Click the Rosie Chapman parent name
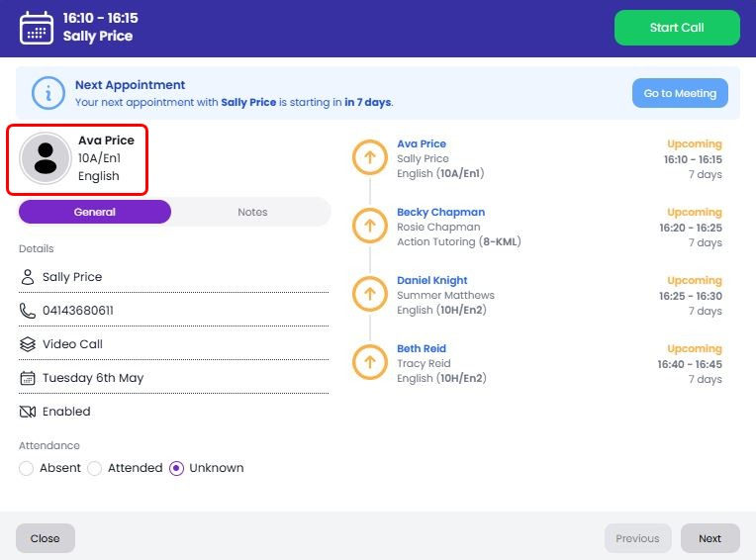The width and height of the screenshot is (756, 560). tap(438, 227)
